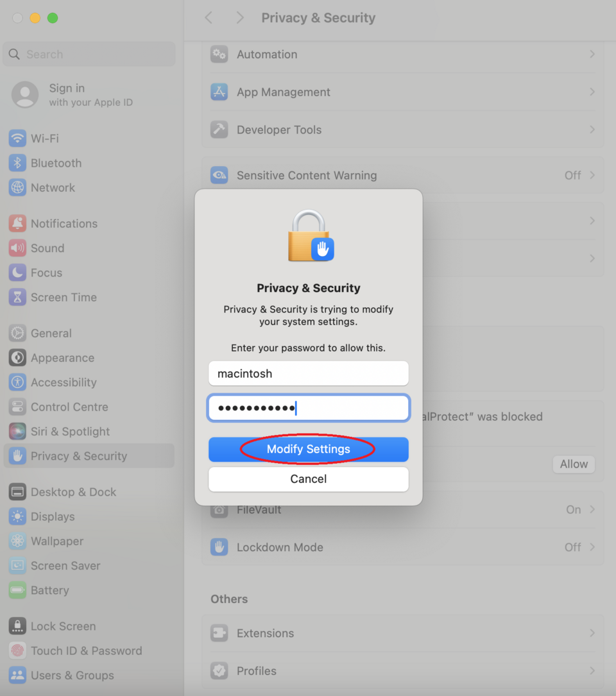Image resolution: width=616 pixels, height=696 pixels.
Task: Open the Sound speaker icon
Action: 17,248
